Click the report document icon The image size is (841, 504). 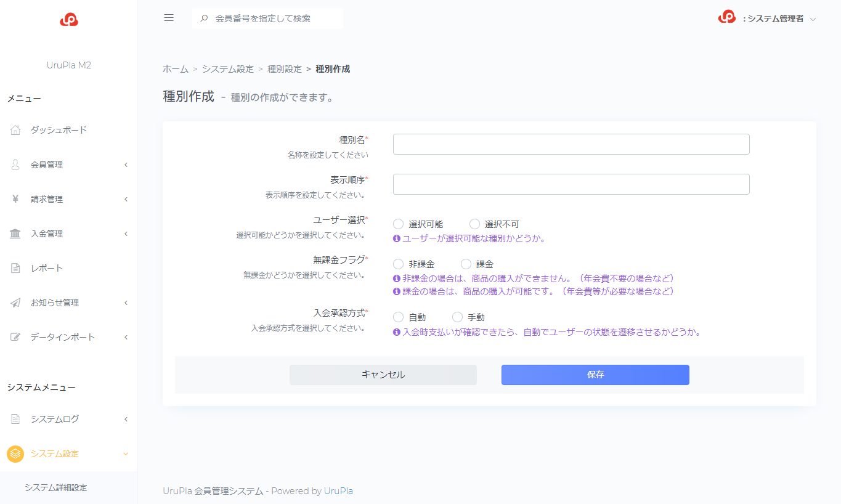coord(16,268)
